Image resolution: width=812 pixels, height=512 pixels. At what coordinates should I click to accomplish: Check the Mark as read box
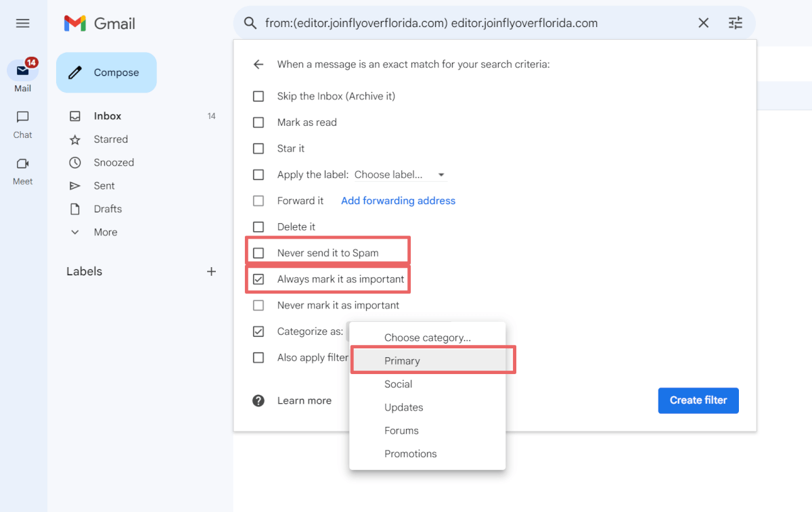[258, 122]
